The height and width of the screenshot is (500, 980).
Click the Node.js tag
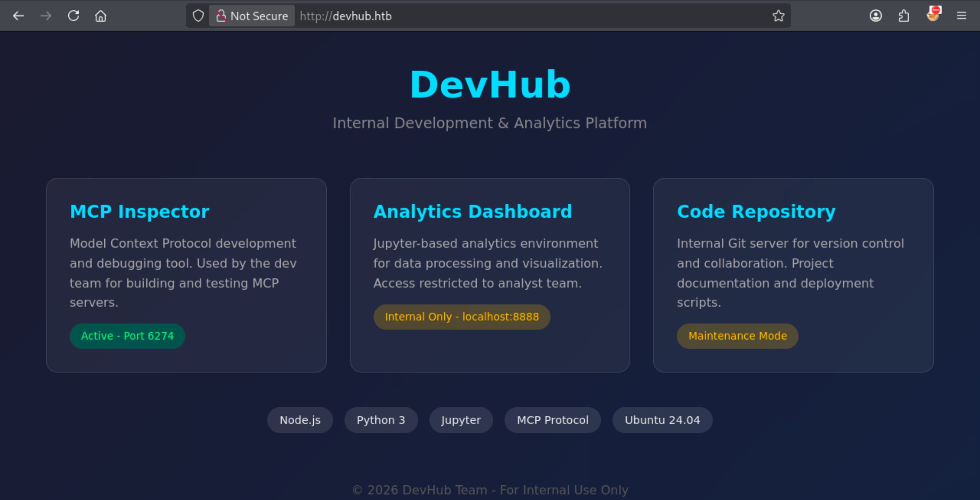pyautogui.click(x=300, y=420)
